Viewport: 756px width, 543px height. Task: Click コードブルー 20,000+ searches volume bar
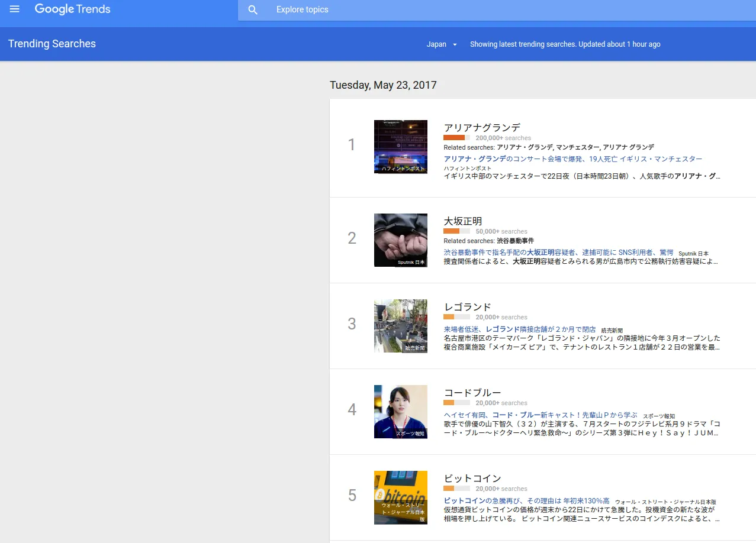[456, 403]
